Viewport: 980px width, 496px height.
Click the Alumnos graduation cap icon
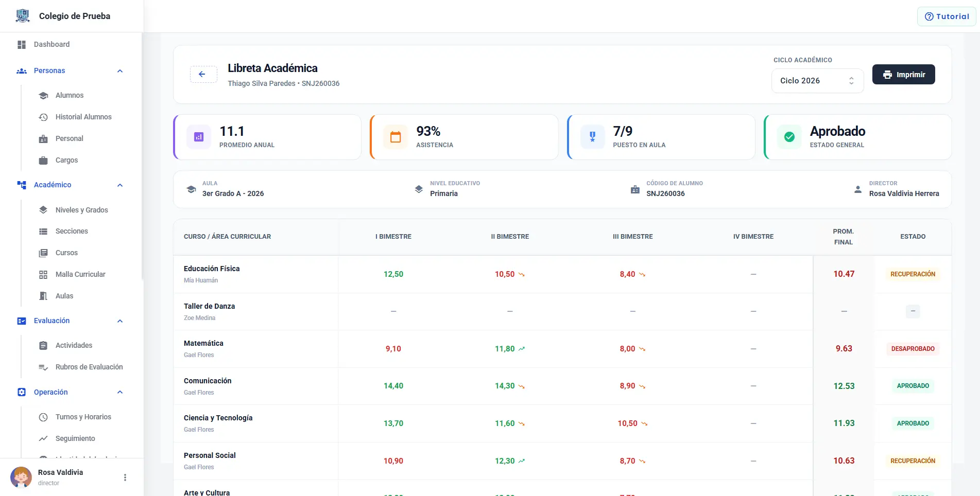pyautogui.click(x=43, y=96)
